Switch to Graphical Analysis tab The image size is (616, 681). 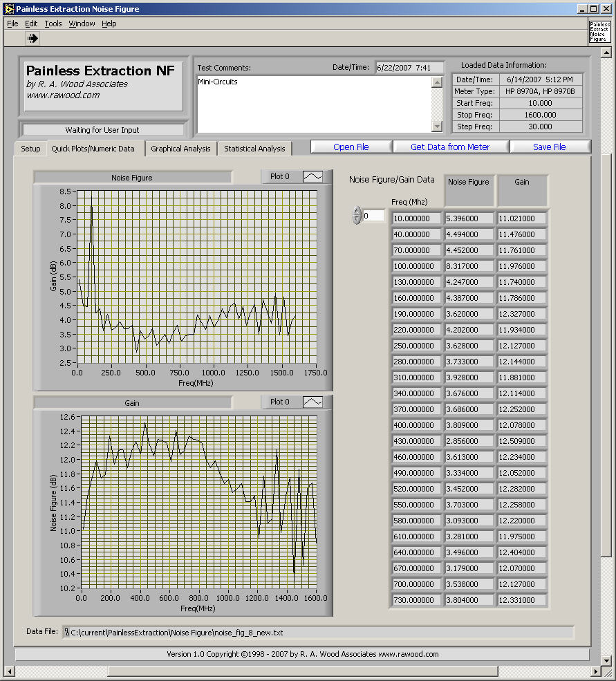pos(180,149)
